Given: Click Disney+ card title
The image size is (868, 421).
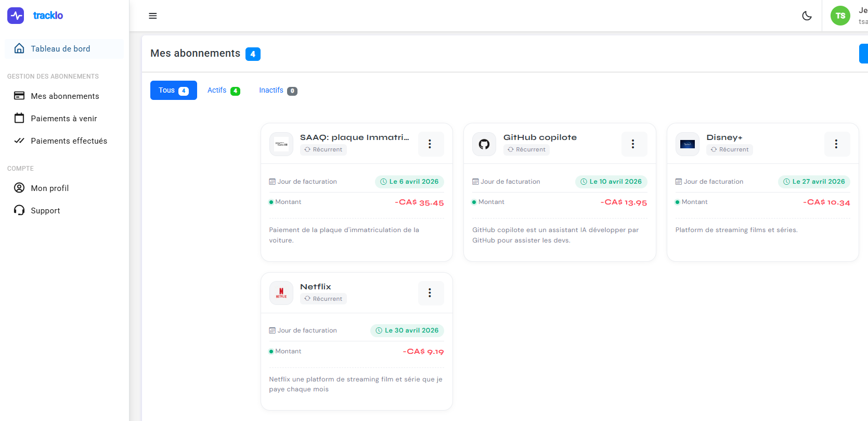Looking at the screenshot, I should [724, 137].
